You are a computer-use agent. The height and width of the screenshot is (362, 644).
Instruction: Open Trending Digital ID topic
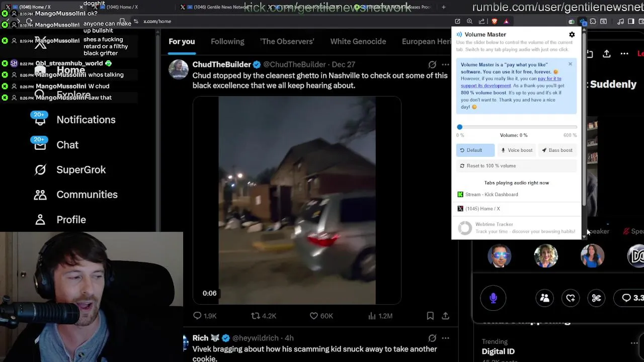[498, 351]
